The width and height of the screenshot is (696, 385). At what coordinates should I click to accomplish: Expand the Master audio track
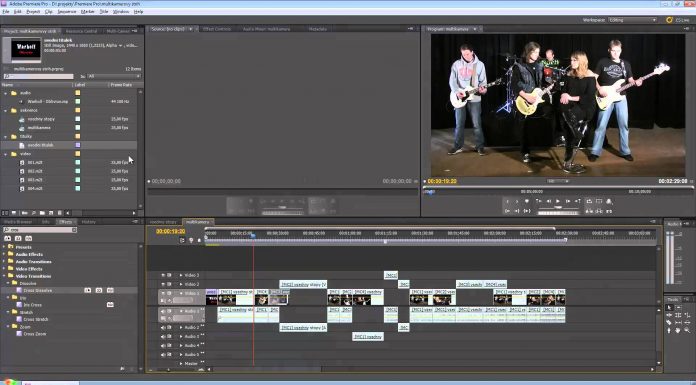(x=181, y=364)
